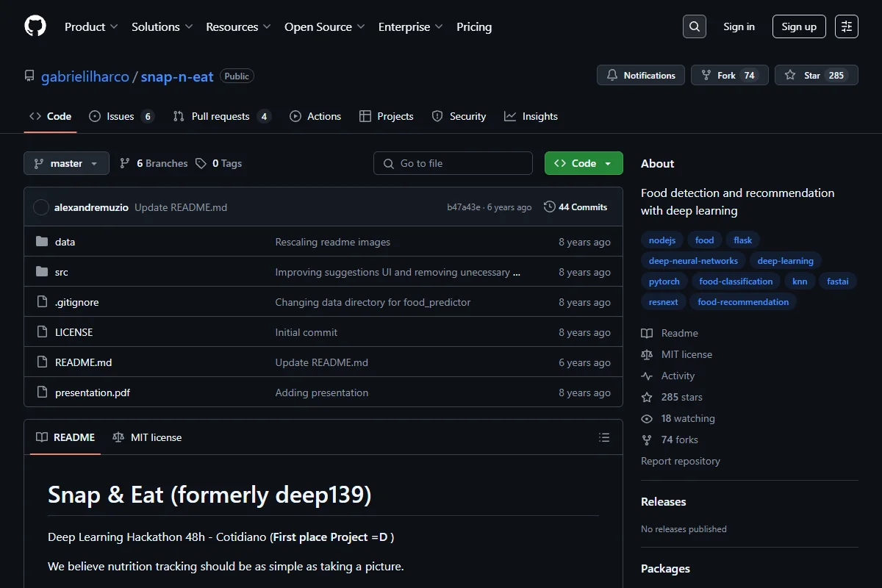The image size is (882, 588).
Task: Click the Sign up button
Action: [799, 26]
